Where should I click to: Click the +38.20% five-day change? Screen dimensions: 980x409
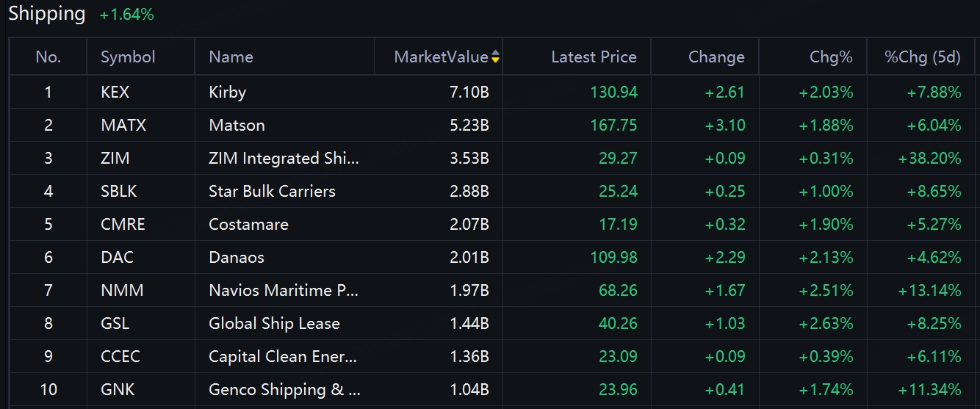point(929,158)
